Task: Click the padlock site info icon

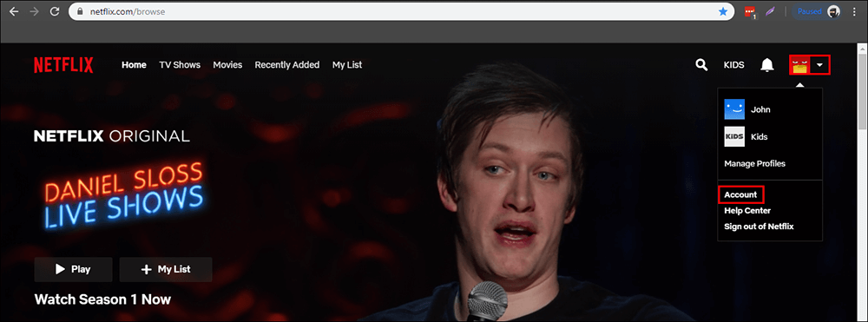Action: pos(79,11)
